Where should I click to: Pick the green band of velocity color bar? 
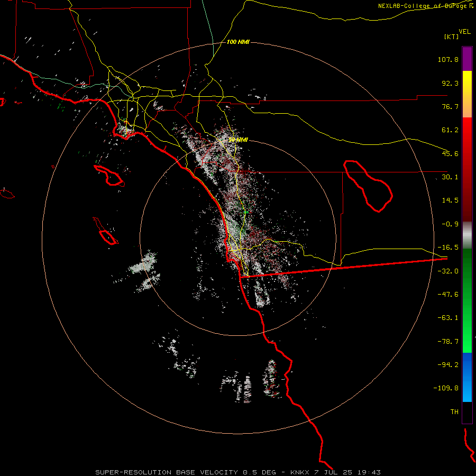(x=467, y=300)
